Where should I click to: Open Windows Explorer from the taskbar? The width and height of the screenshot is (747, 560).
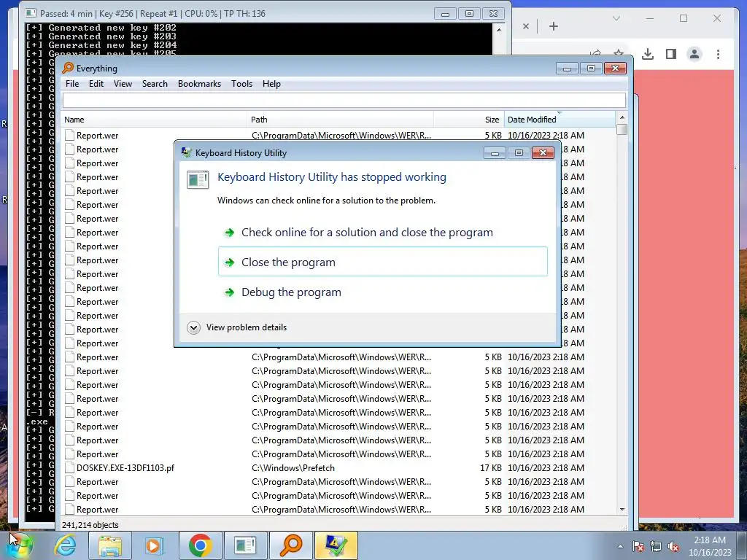pyautogui.click(x=110, y=545)
